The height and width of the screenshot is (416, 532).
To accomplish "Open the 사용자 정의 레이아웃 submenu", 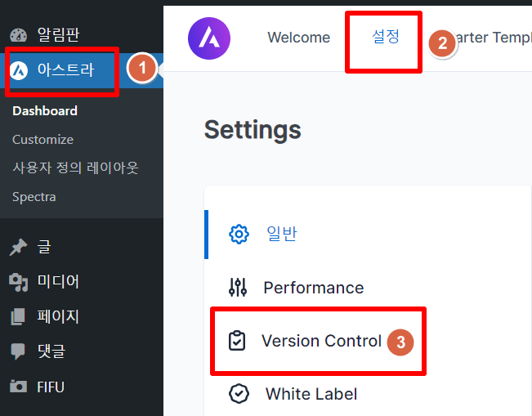I will [x=75, y=168].
